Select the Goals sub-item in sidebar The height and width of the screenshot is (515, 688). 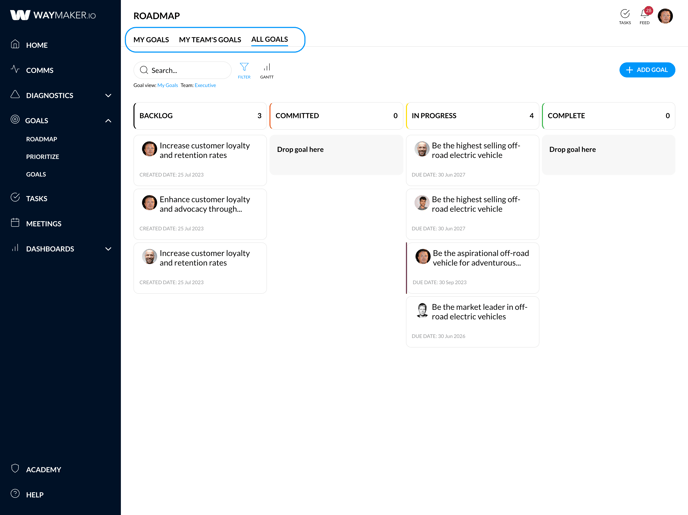(36, 174)
